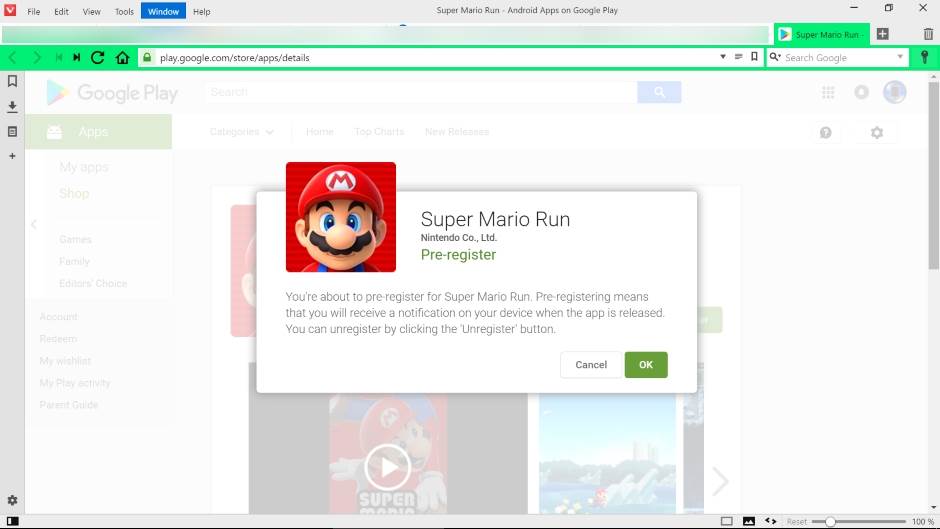Viewport: 940px width, 529px height.
Task: Open the Downloads panel in sidebar
Action: pyautogui.click(x=12, y=106)
